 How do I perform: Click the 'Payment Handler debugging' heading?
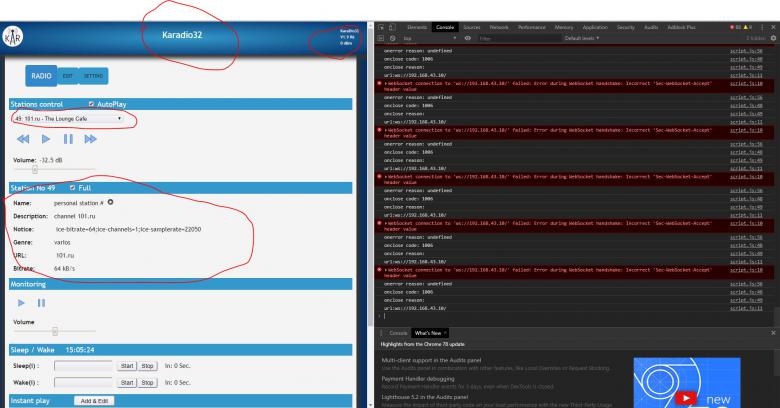tap(418, 379)
